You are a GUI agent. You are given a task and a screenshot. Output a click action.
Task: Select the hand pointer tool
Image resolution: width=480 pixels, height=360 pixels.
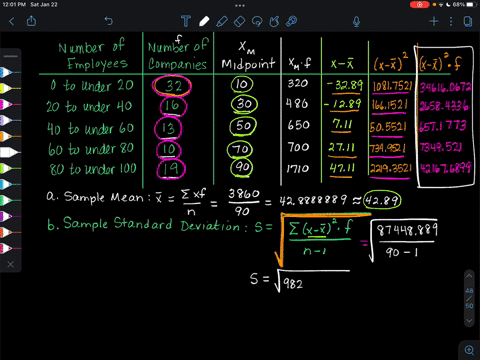coord(274,22)
